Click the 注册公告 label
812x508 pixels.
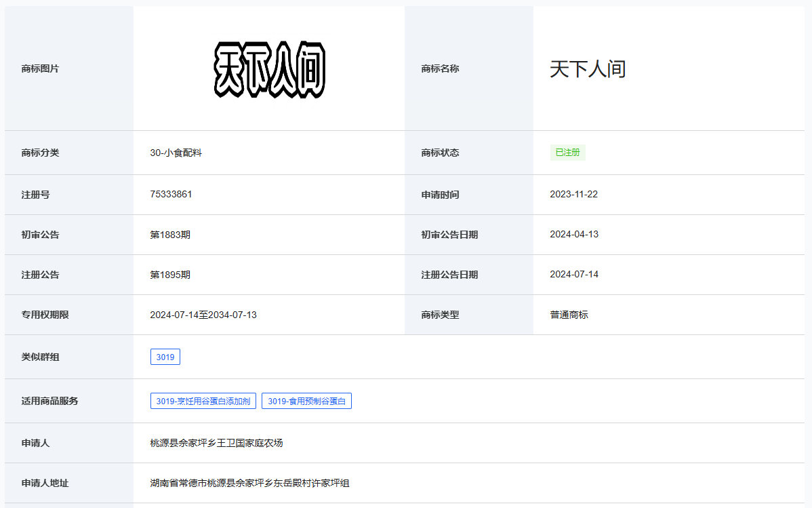pyautogui.click(x=41, y=275)
